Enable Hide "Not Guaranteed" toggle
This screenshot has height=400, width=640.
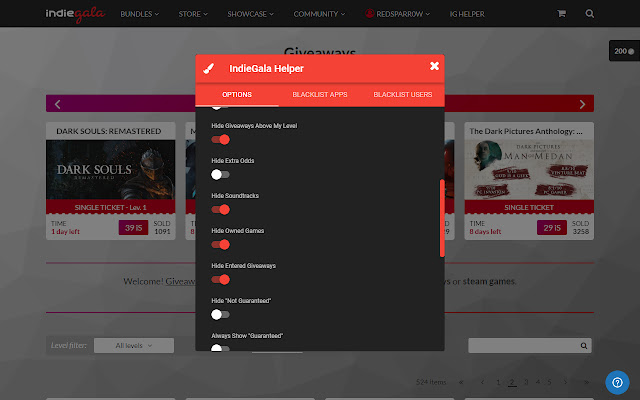click(220, 315)
